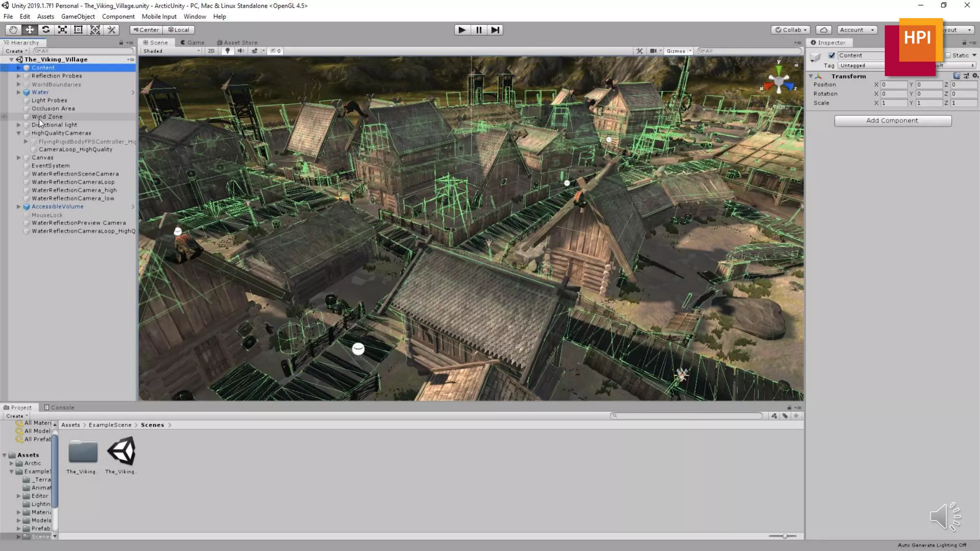Screen dimensions: 980x551
Task: Toggle scene lighting bulb icon
Action: 227,51
